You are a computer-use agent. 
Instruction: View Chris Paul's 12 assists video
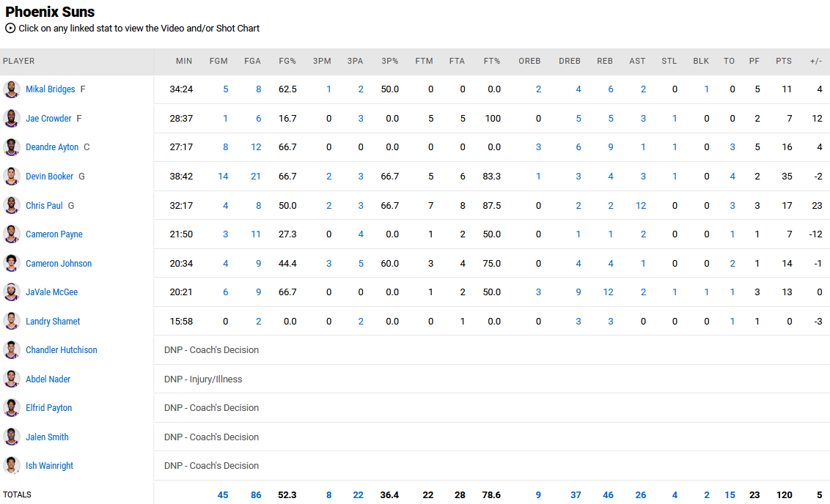[641, 206]
